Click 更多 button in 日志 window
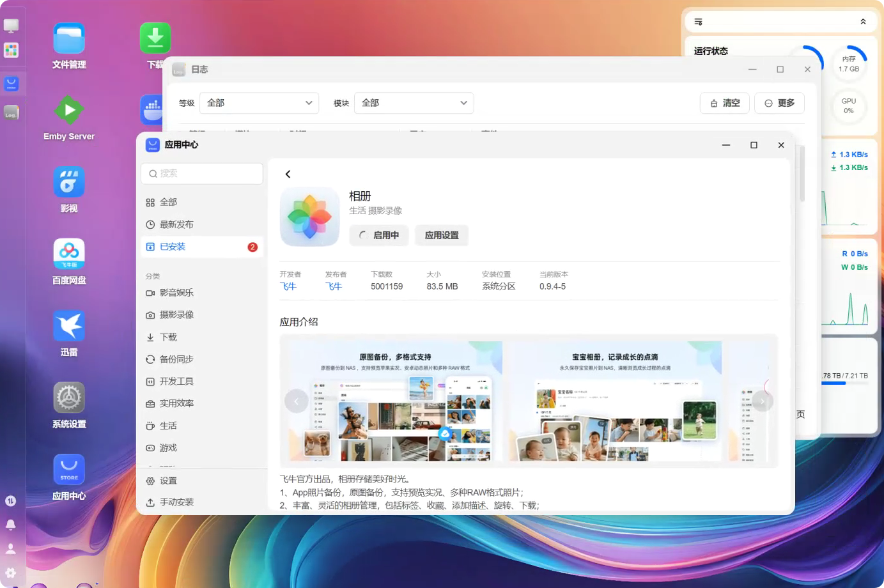This screenshot has width=884, height=588. click(x=779, y=103)
